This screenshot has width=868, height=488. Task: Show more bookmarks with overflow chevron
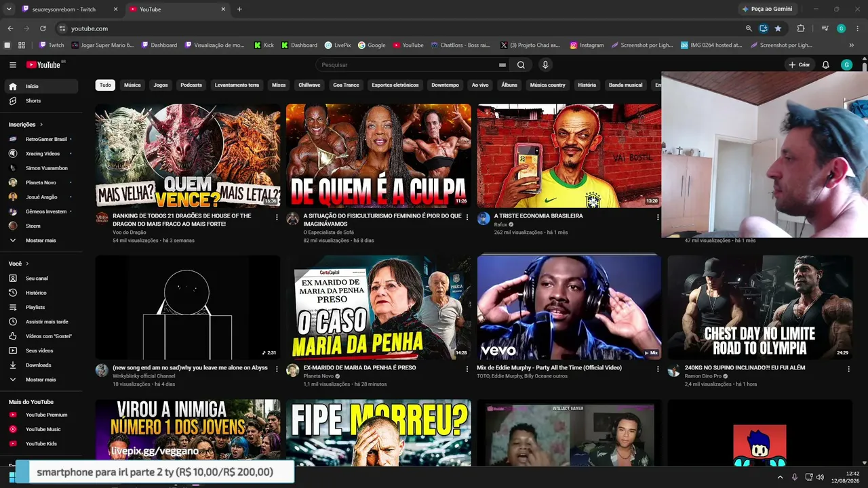(852, 45)
